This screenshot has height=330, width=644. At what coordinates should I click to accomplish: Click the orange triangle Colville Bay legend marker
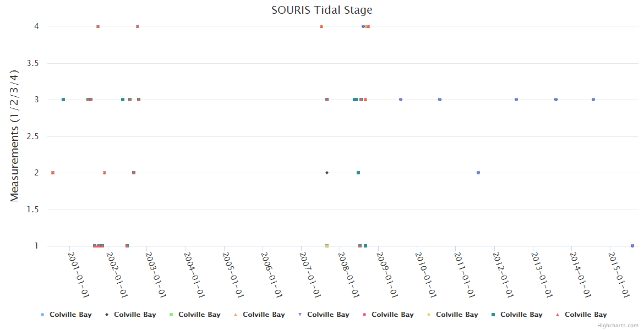[x=236, y=315]
